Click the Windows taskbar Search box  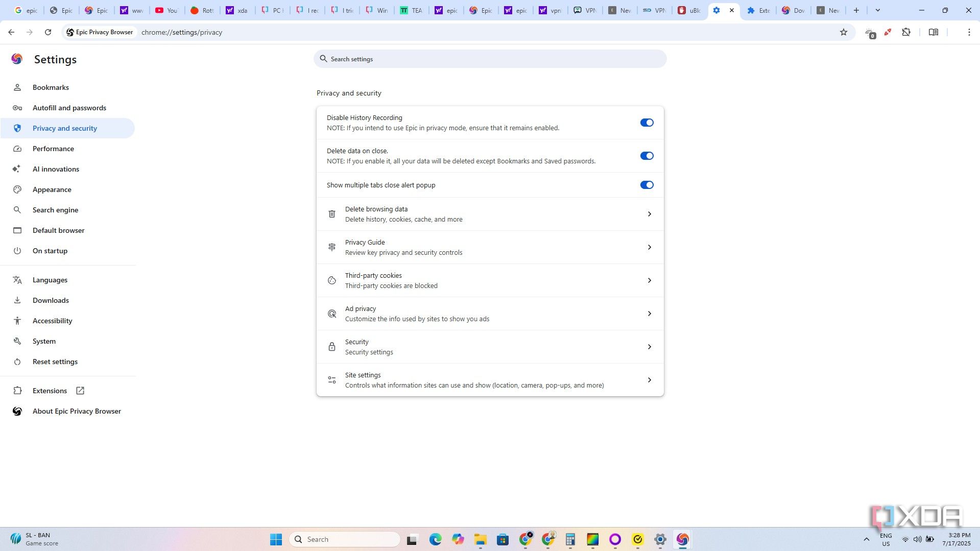344,539
